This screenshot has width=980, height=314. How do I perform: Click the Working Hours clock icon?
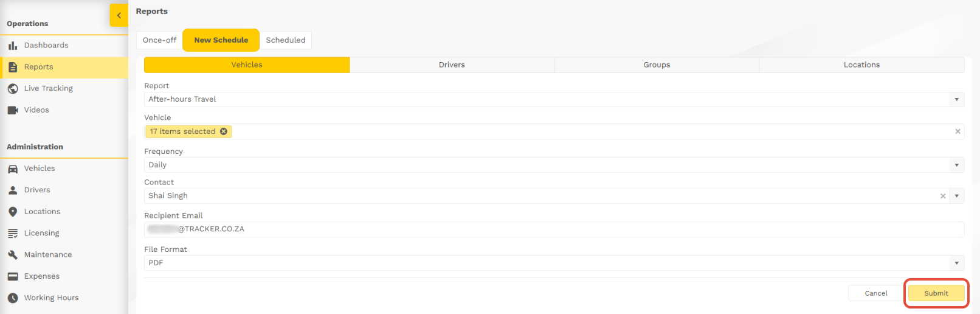click(13, 298)
